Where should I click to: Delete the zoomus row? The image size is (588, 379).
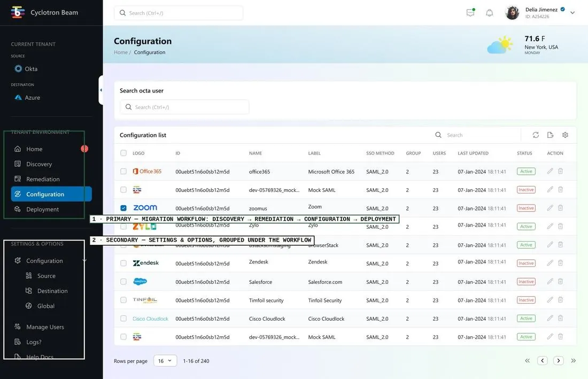click(560, 208)
